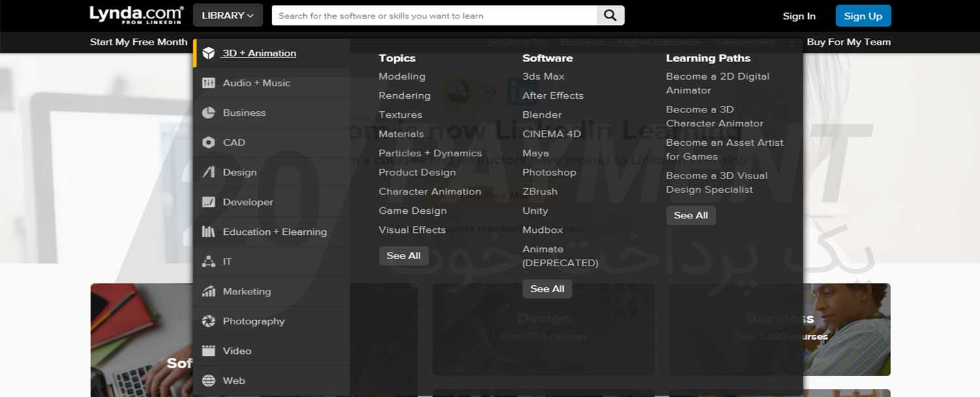Select the Visual Effects topic
The width and height of the screenshot is (980, 397).
tap(412, 230)
